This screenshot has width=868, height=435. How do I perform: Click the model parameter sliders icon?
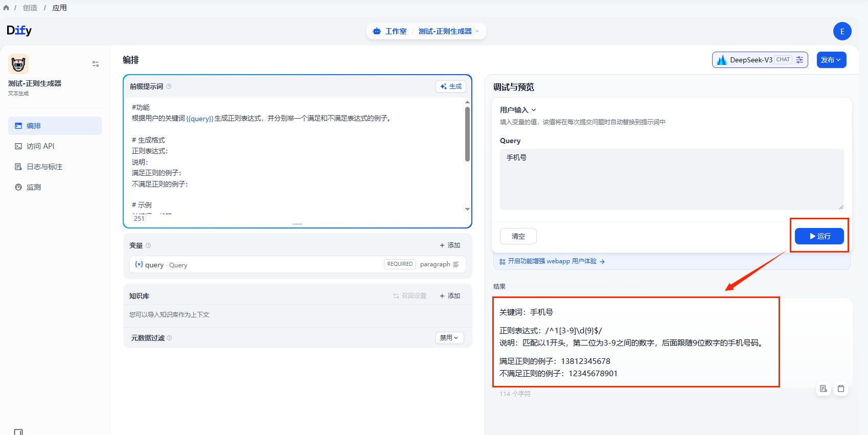tap(800, 60)
